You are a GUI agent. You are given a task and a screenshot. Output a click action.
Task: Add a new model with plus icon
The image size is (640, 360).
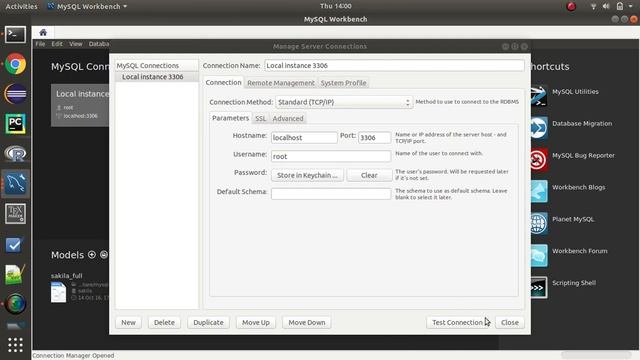(x=92, y=255)
